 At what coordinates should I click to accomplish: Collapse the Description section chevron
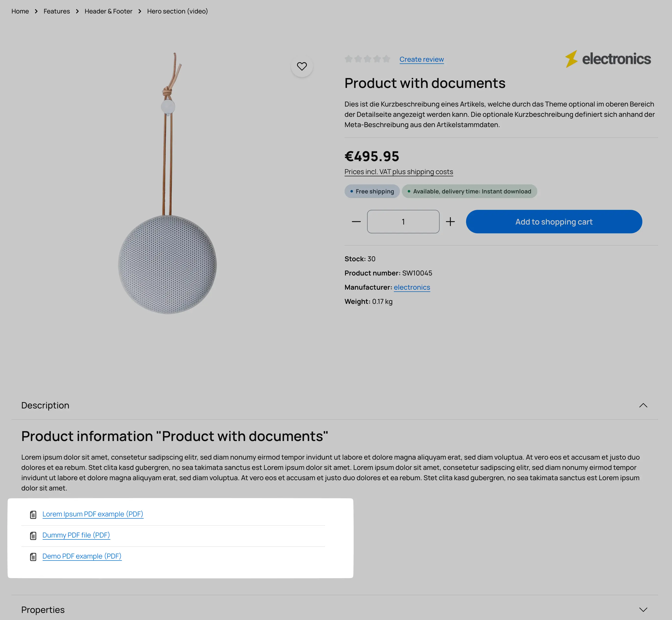643,405
